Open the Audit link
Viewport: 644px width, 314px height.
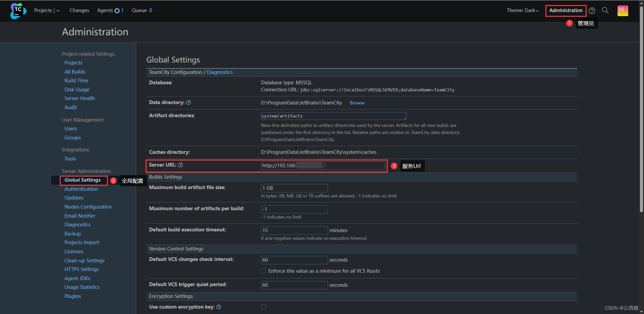pyautogui.click(x=71, y=107)
